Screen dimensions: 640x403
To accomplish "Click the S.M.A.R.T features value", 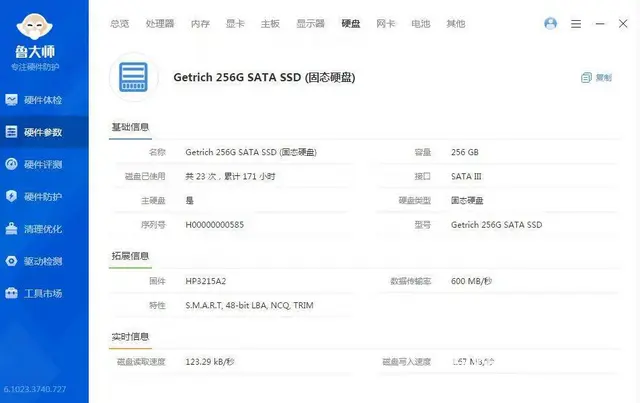I will pos(249,305).
